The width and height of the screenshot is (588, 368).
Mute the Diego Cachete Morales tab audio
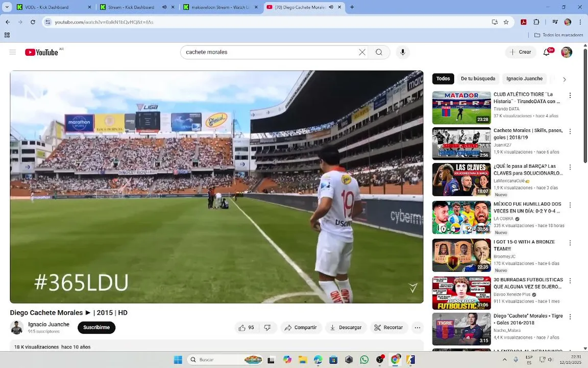(x=331, y=7)
